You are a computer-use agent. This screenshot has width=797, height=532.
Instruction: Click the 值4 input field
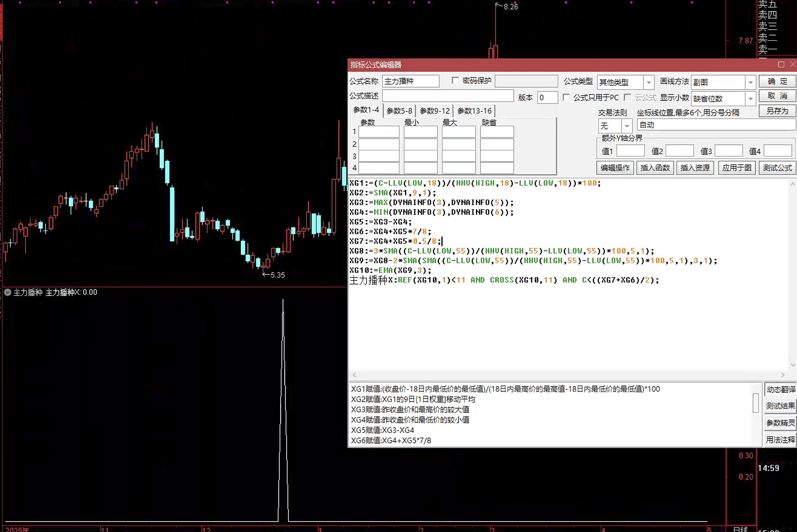pyautogui.click(x=778, y=151)
